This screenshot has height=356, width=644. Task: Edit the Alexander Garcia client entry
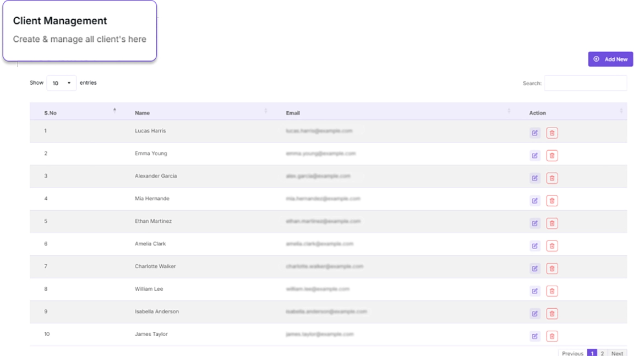coord(534,178)
